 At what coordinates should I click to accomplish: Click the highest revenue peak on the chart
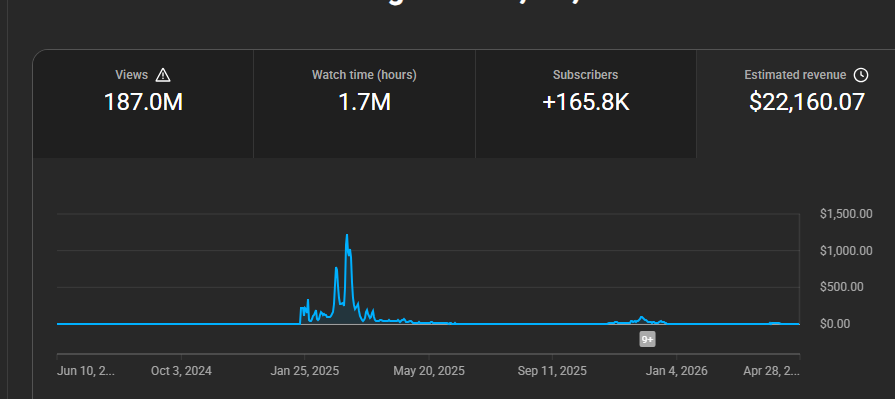[346, 235]
